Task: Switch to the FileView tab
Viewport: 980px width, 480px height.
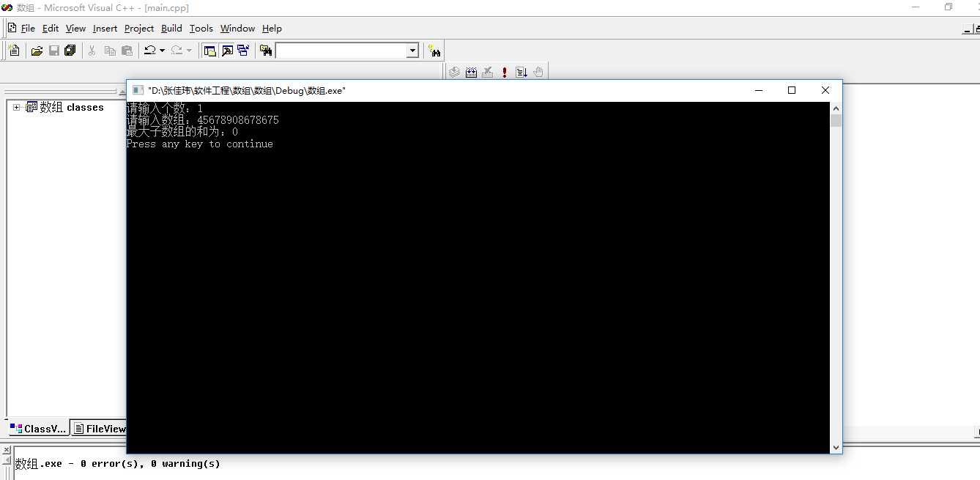Action: [100, 429]
